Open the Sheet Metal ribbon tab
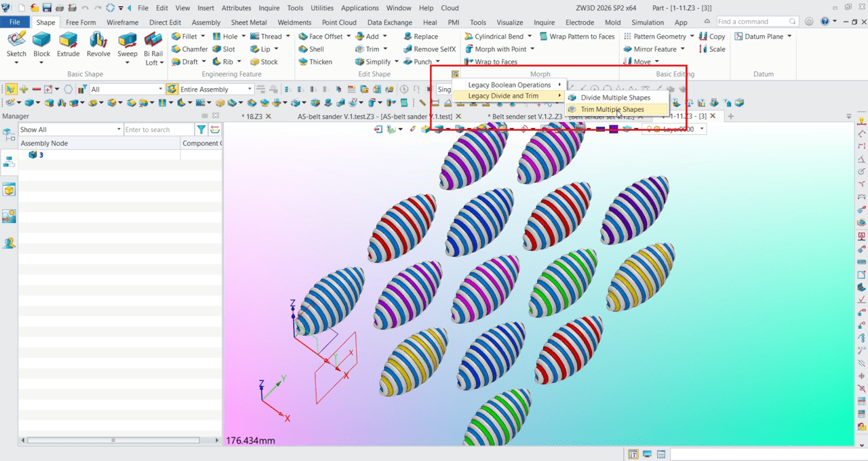Viewport: 868px width, 461px height. click(x=249, y=22)
